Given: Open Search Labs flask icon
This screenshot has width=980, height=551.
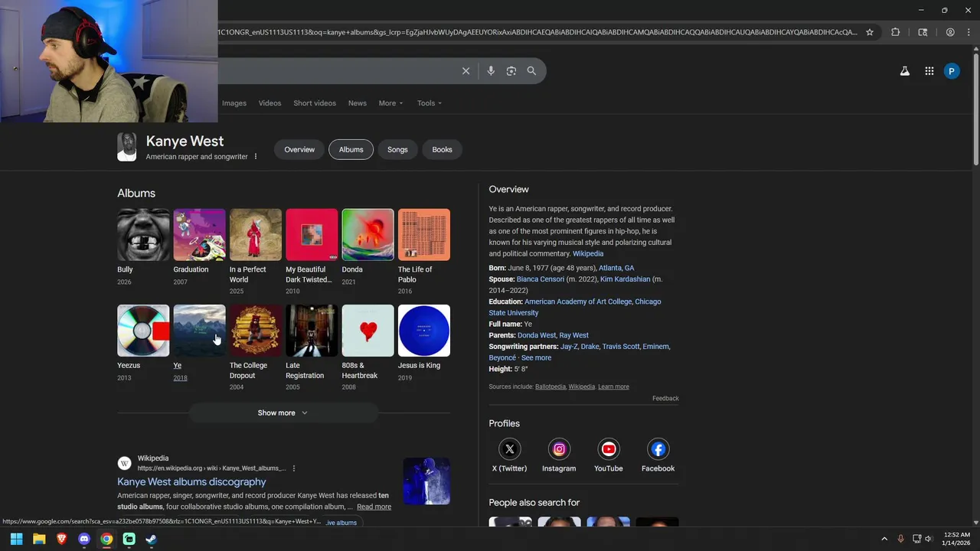Looking at the screenshot, I should pyautogui.click(x=905, y=71).
